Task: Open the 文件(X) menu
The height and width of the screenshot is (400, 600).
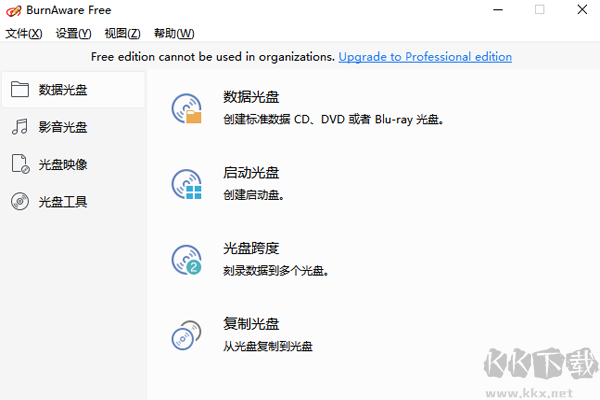Action: click(24, 34)
